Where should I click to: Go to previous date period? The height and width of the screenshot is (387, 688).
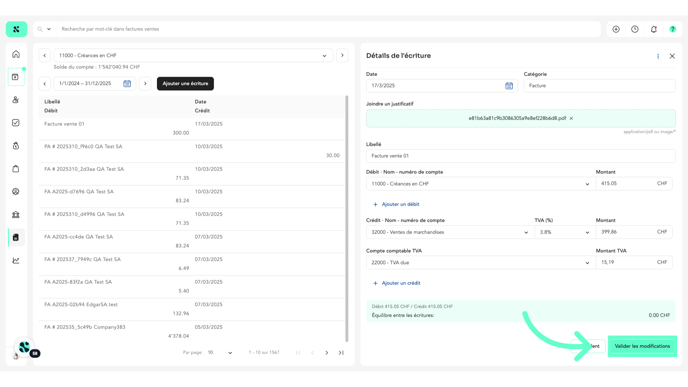(x=44, y=83)
